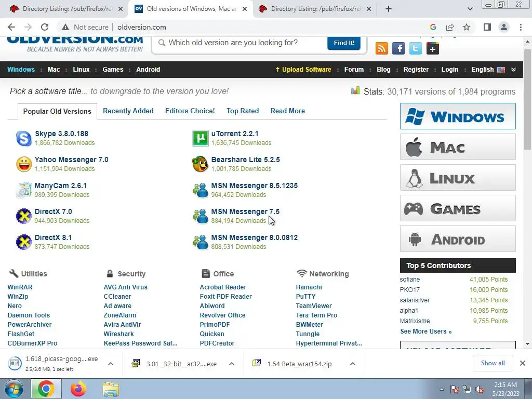Select Android in the navigation bar
The image size is (532, 399).
tap(148, 70)
